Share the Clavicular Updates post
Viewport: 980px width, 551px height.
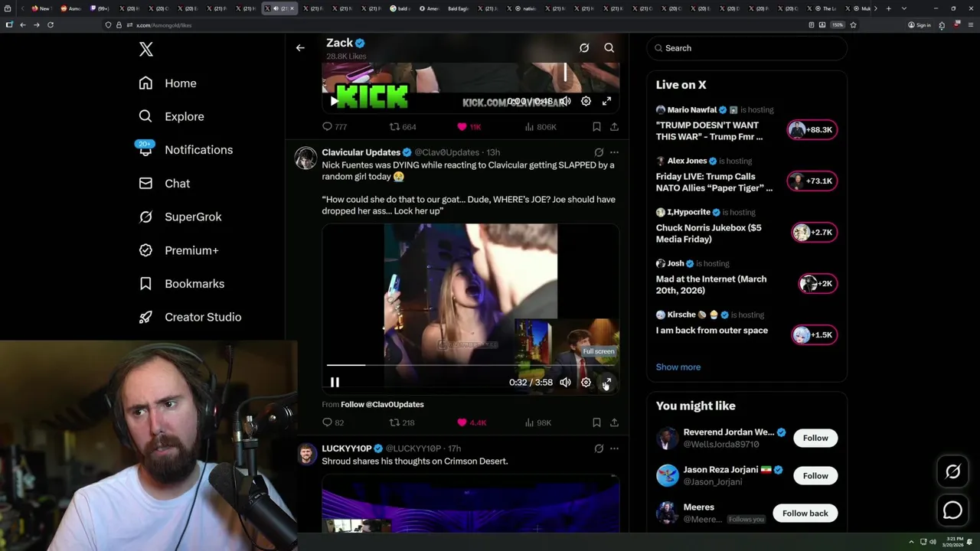(614, 422)
